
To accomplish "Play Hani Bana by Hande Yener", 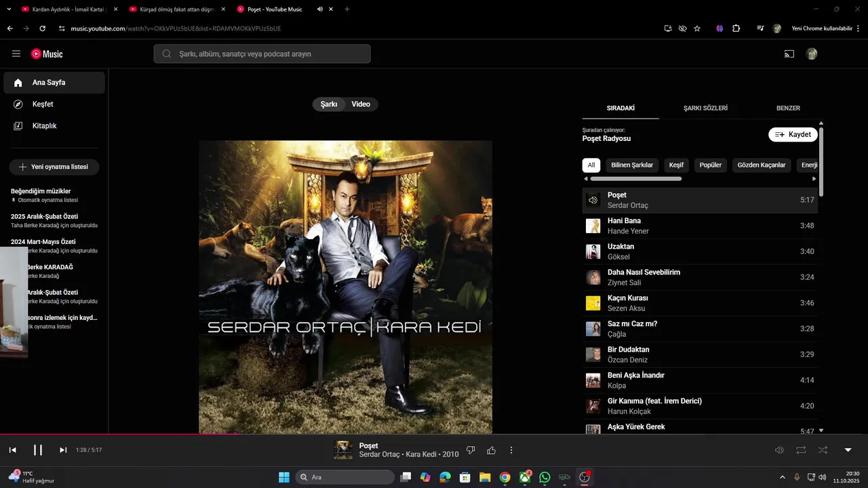I will click(700, 226).
